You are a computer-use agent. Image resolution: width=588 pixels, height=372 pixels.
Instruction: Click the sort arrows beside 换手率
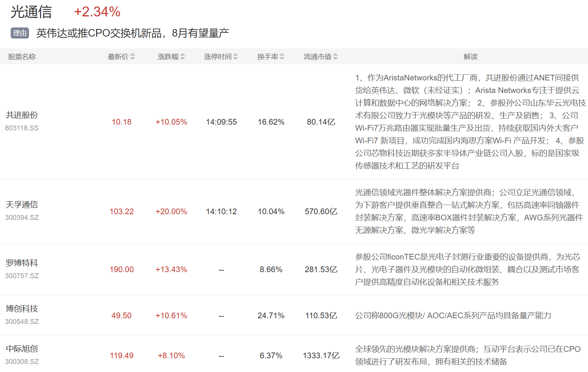click(x=282, y=57)
